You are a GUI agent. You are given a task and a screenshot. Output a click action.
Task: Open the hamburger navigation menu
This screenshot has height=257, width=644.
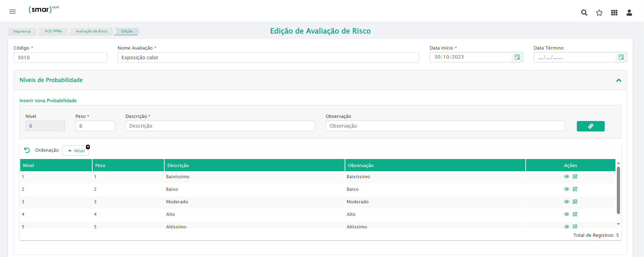pos(13,12)
